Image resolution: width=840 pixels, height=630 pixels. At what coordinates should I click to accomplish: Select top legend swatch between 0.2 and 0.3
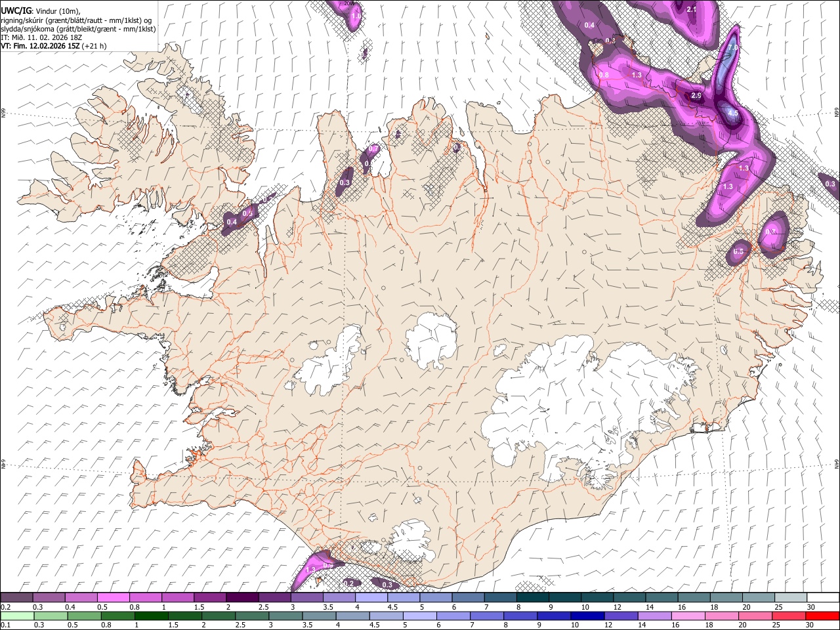pos(16,597)
